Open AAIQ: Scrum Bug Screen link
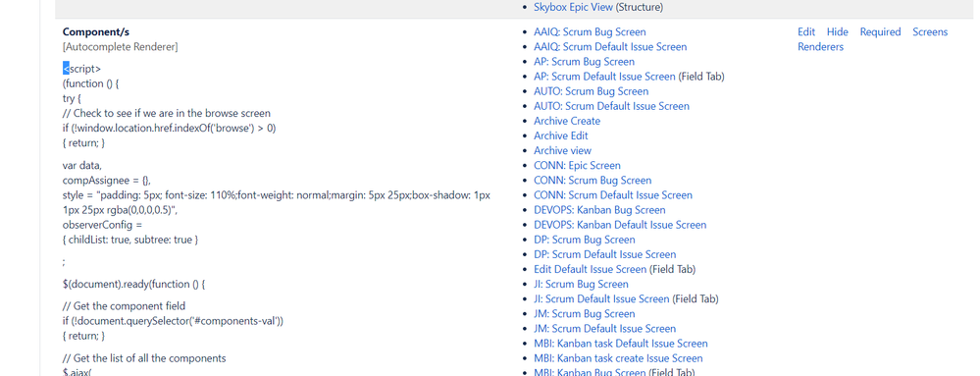 point(590,32)
